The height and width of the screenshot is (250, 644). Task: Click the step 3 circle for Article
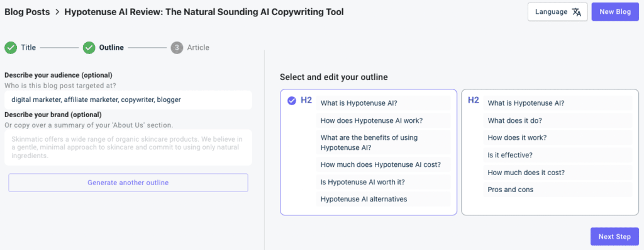click(x=177, y=48)
